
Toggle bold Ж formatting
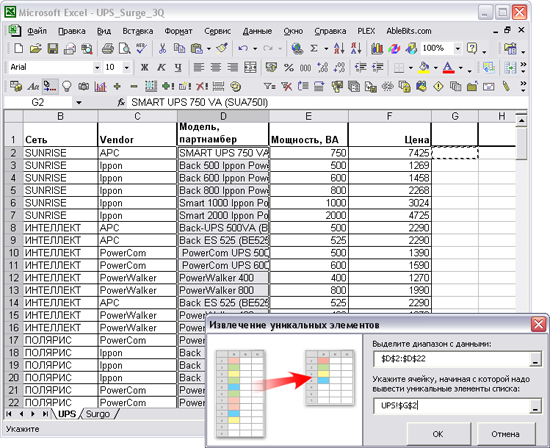click(144, 67)
